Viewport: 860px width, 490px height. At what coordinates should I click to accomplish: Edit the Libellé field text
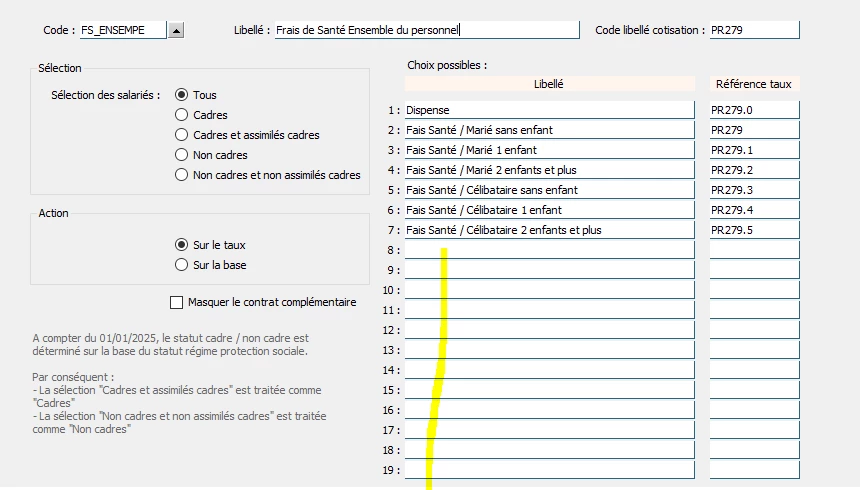click(425, 31)
